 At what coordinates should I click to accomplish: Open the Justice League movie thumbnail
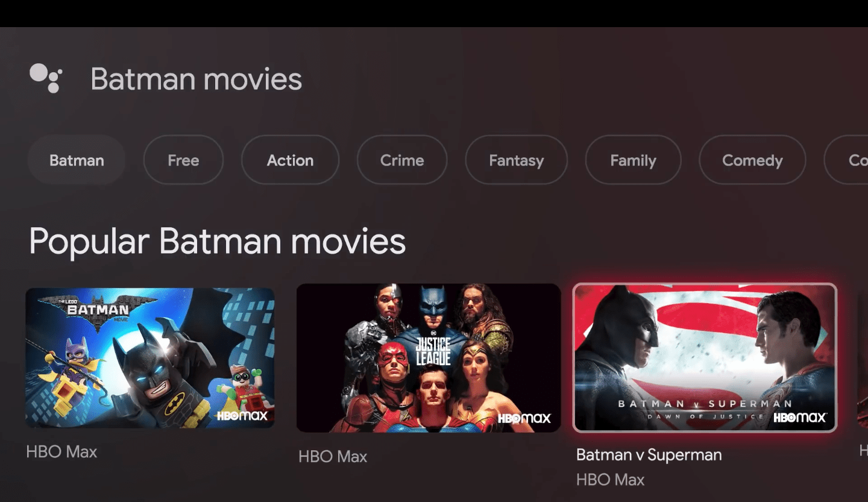[x=429, y=358]
